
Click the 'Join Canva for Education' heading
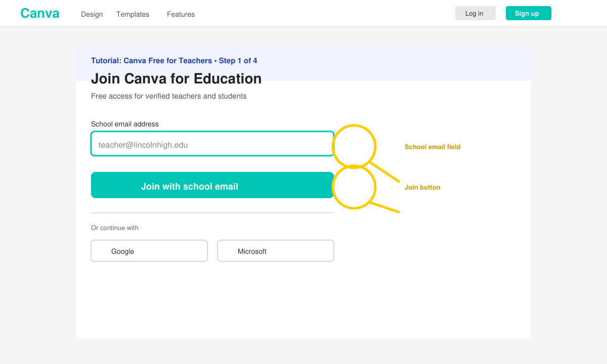(177, 79)
